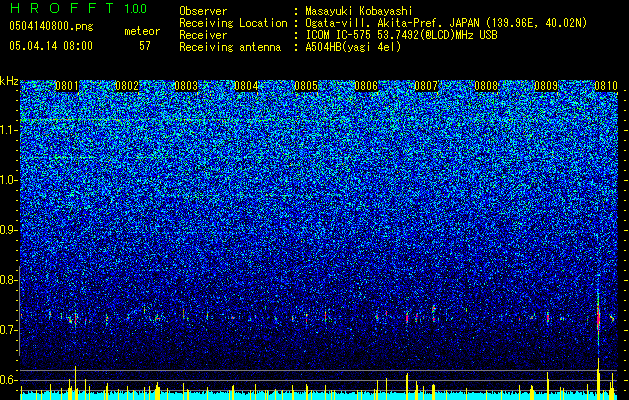Click the 1.0 kHz axis label
Viewport: 629px width, 400px height.
tap(9, 181)
